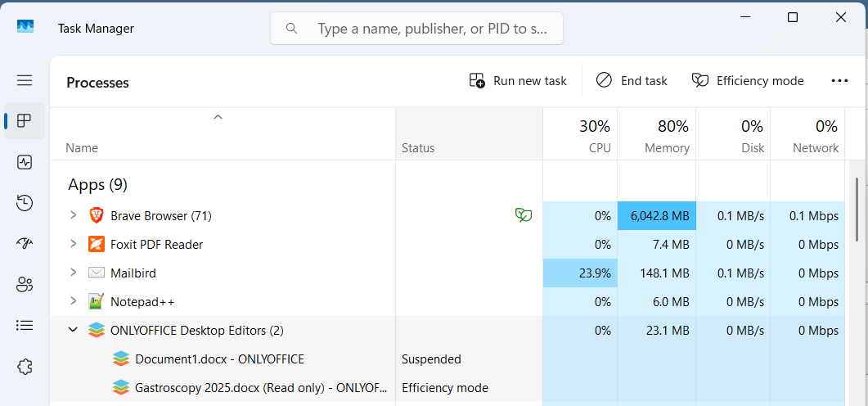This screenshot has width=868, height=406.
Task: Open the Services page in sidebar
Action: click(25, 367)
